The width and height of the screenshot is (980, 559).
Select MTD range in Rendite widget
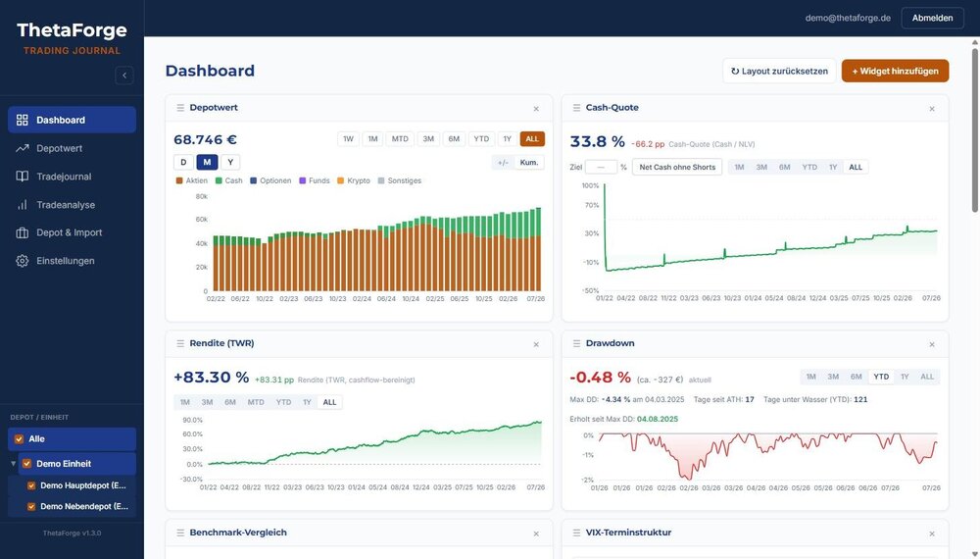point(256,402)
